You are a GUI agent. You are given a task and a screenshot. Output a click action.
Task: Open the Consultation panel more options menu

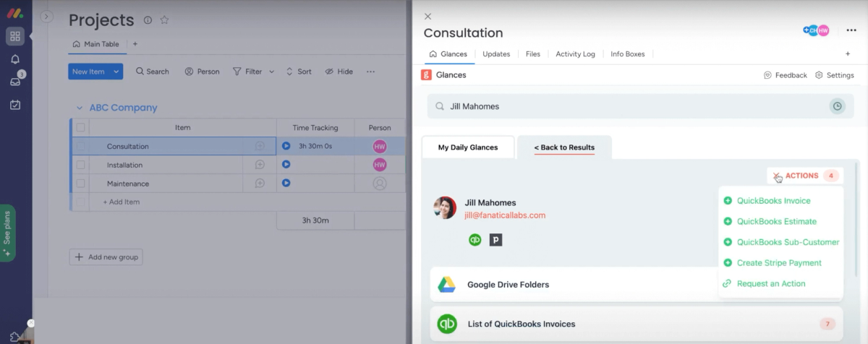[x=851, y=30]
